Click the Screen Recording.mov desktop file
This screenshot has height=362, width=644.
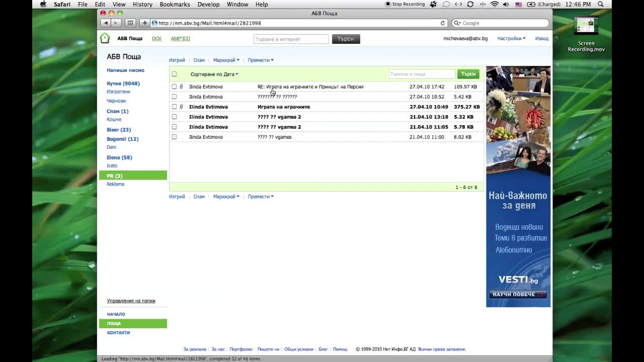[x=586, y=35]
